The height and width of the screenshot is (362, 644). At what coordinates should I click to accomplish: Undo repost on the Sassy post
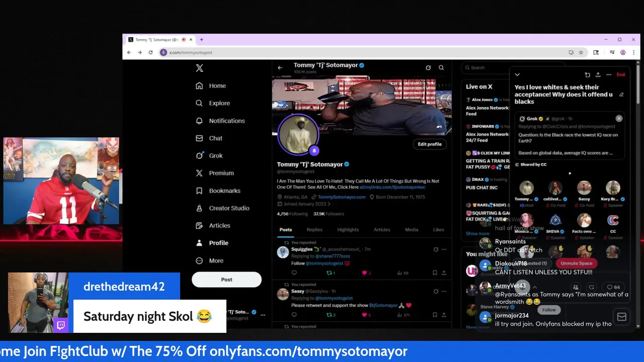pyautogui.click(x=331, y=315)
